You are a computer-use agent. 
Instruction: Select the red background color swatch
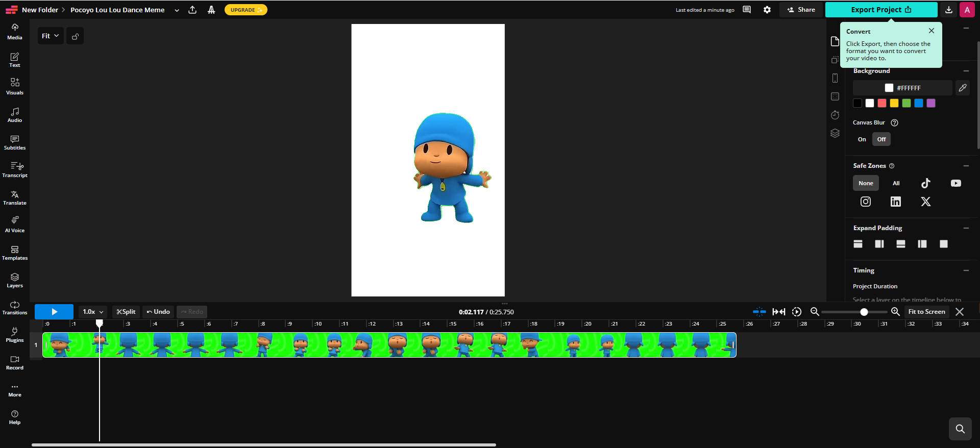(x=881, y=103)
